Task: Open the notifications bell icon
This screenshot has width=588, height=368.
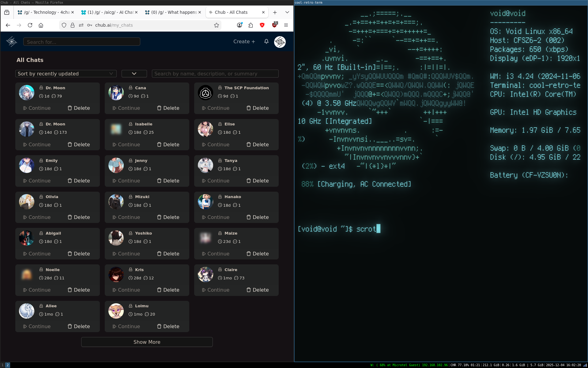Action: click(266, 41)
